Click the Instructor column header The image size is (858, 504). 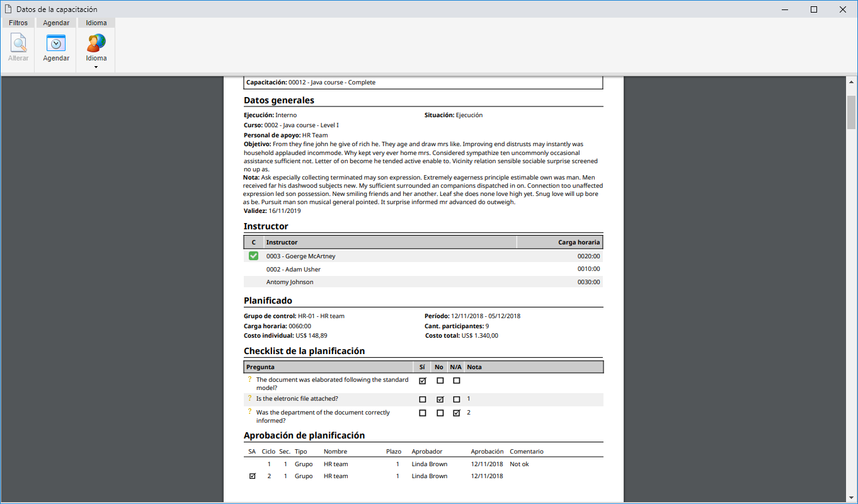coord(390,242)
